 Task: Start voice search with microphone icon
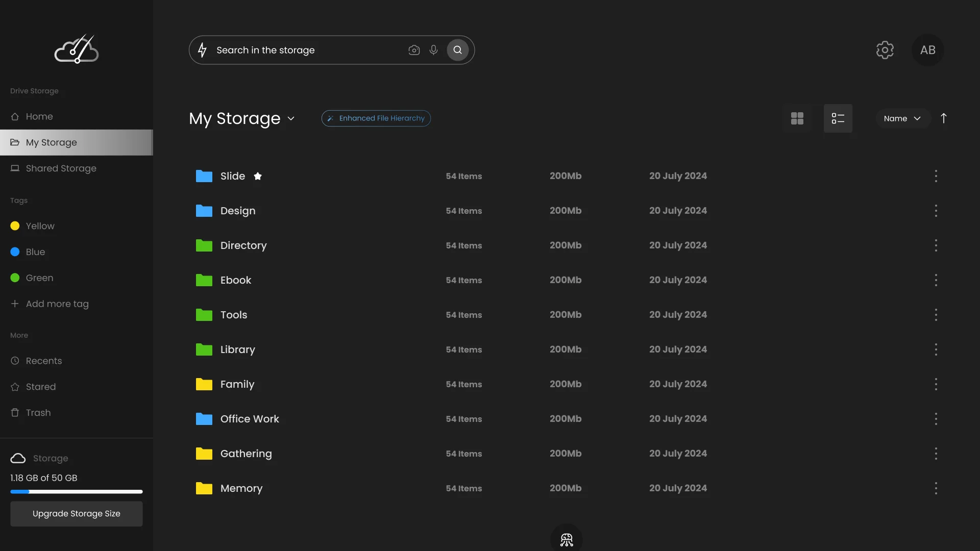(433, 50)
